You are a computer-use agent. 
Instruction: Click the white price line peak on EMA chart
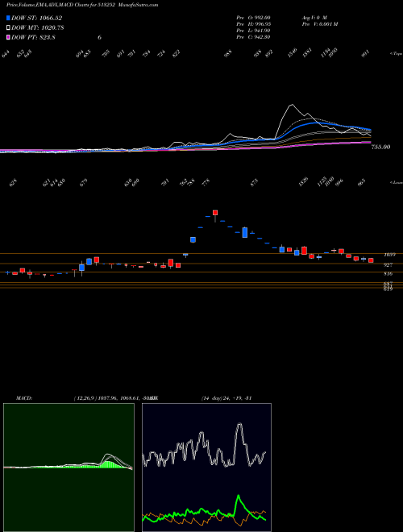click(x=292, y=105)
